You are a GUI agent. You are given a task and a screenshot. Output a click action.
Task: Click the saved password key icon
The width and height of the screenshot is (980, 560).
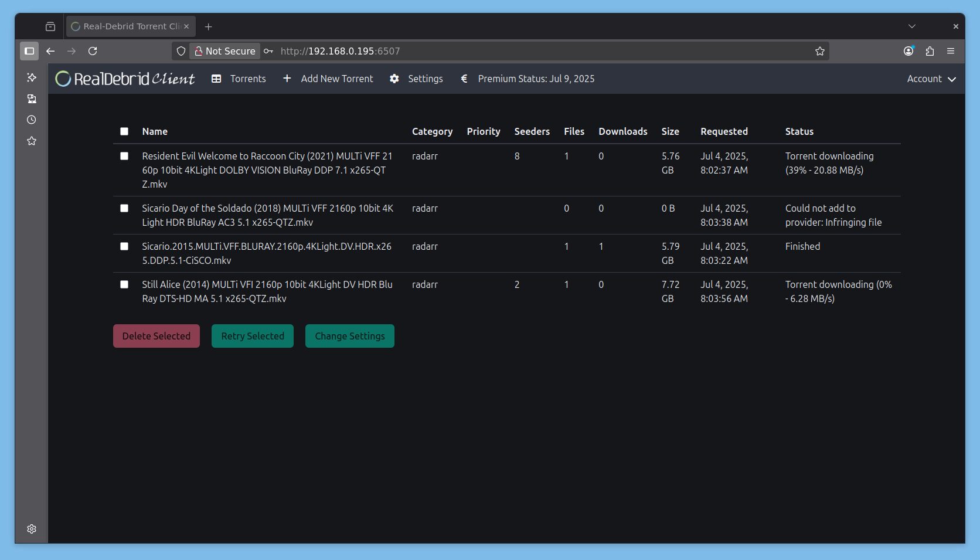coord(268,51)
